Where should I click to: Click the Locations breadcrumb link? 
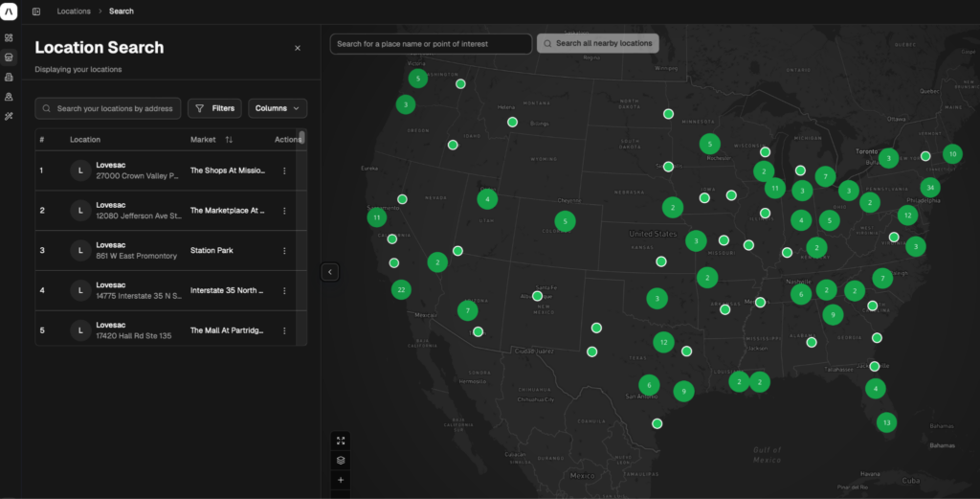74,11
